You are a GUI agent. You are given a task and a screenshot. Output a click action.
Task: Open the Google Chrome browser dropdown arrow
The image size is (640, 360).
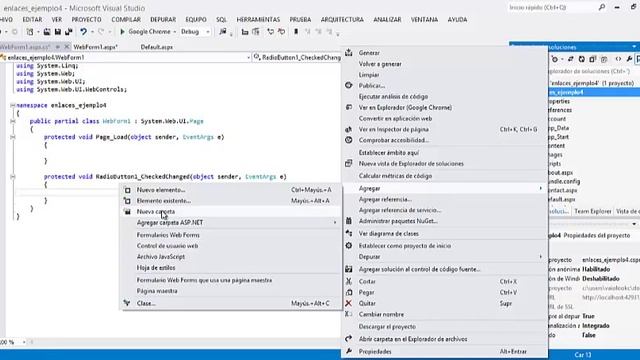coord(174,32)
